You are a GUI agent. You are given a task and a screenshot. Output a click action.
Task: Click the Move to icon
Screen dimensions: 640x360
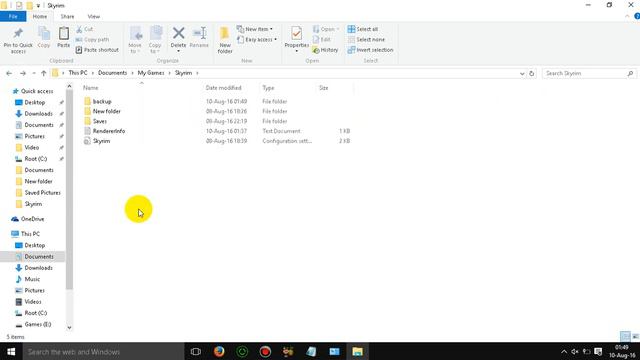pyautogui.click(x=135, y=40)
